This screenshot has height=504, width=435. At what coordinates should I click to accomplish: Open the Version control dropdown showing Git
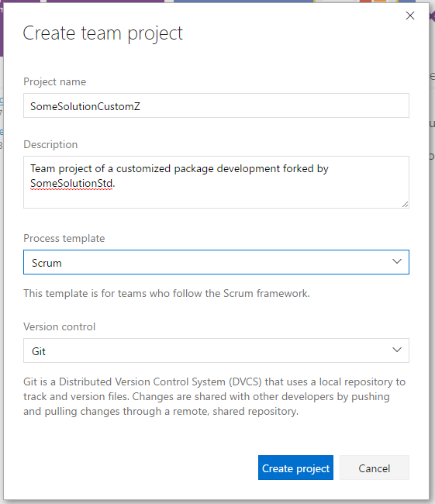[x=216, y=350]
